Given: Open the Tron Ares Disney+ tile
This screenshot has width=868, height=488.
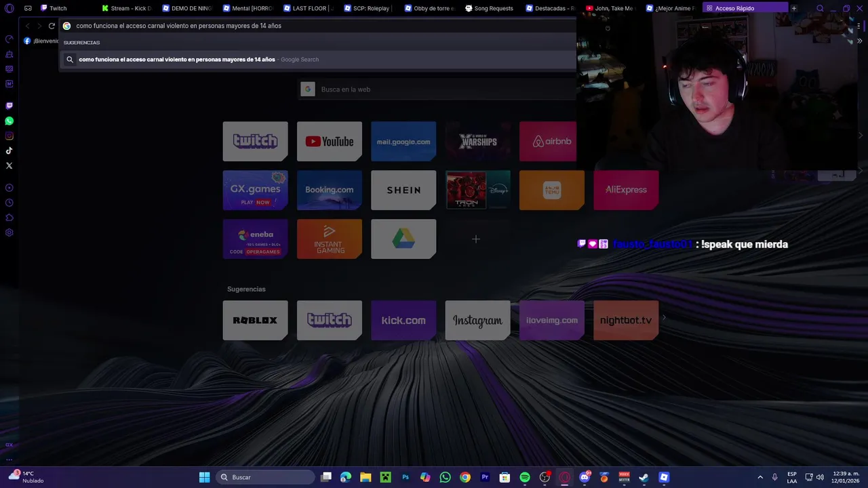Looking at the screenshot, I should click(x=478, y=190).
